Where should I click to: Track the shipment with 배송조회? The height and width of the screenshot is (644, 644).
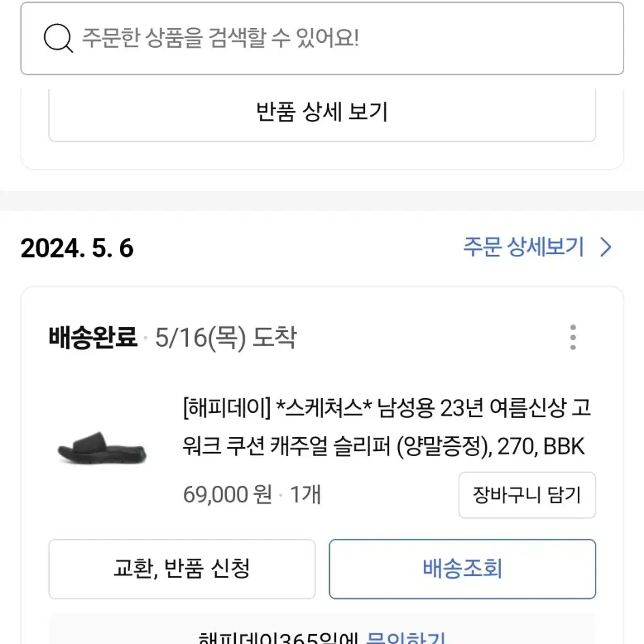click(x=462, y=569)
